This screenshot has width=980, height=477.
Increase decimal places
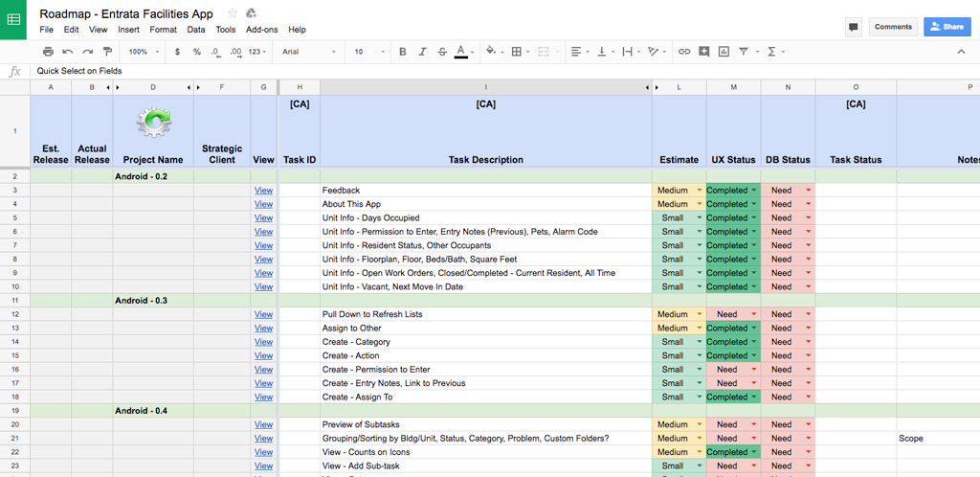click(x=235, y=52)
